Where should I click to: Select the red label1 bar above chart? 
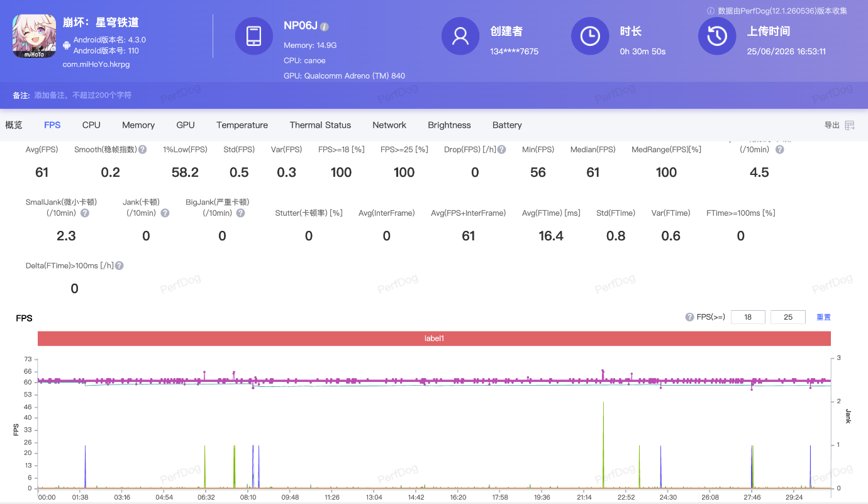434,339
